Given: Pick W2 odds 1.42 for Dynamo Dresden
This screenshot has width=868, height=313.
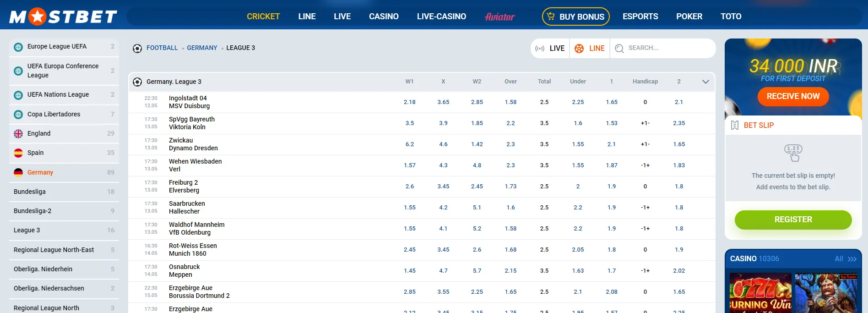Looking at the screenshot, I should point(477,144).
